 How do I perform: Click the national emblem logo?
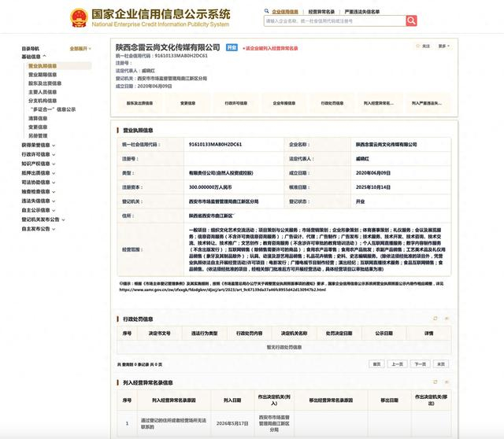pos(79,18)
